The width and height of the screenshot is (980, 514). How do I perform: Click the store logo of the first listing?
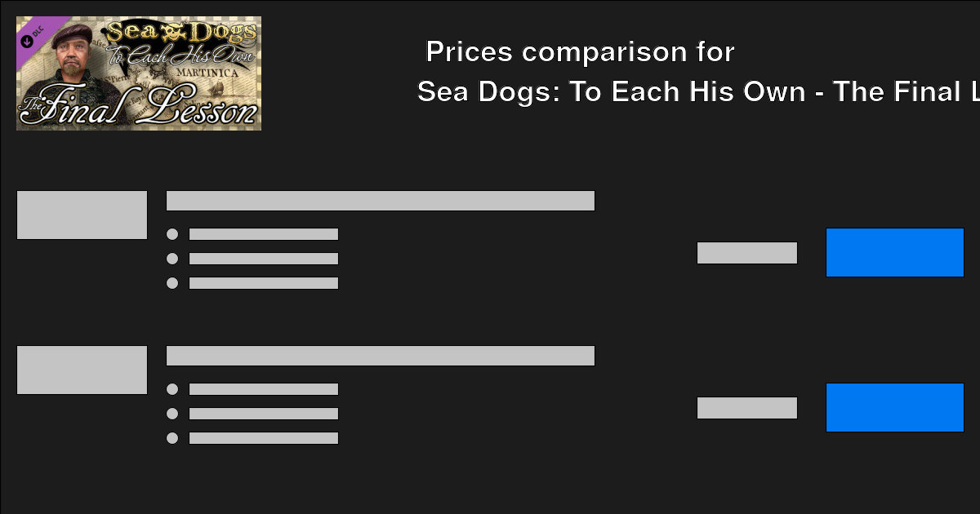[82, 214]
